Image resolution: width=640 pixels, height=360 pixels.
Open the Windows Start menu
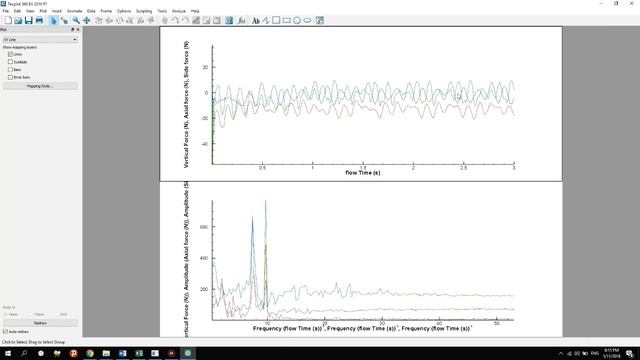click(8, 353)
